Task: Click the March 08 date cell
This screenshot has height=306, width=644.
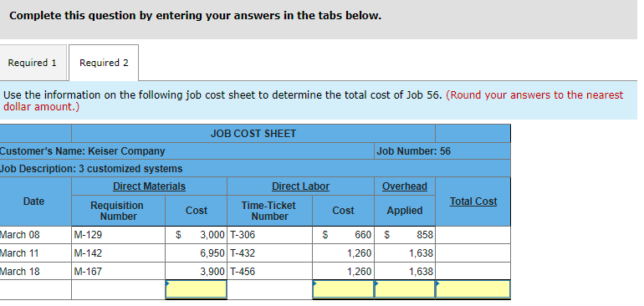Action: [x=35, y=235]
